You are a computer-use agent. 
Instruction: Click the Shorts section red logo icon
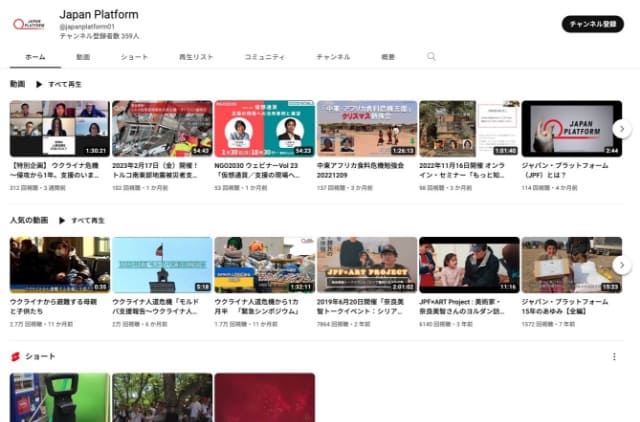coord(15,357)
